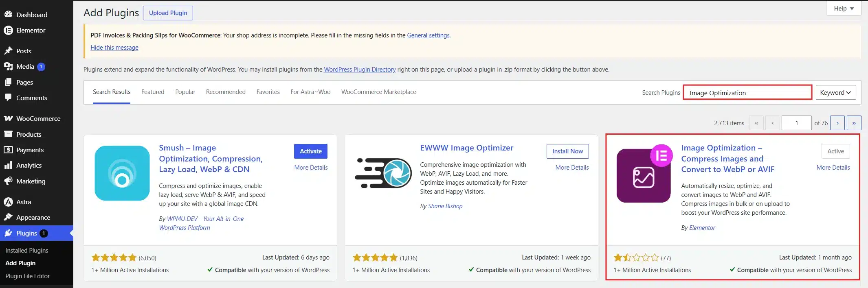868x288 pixels.
Task: Open the Add Plugin submenu item
Action: 20,263
